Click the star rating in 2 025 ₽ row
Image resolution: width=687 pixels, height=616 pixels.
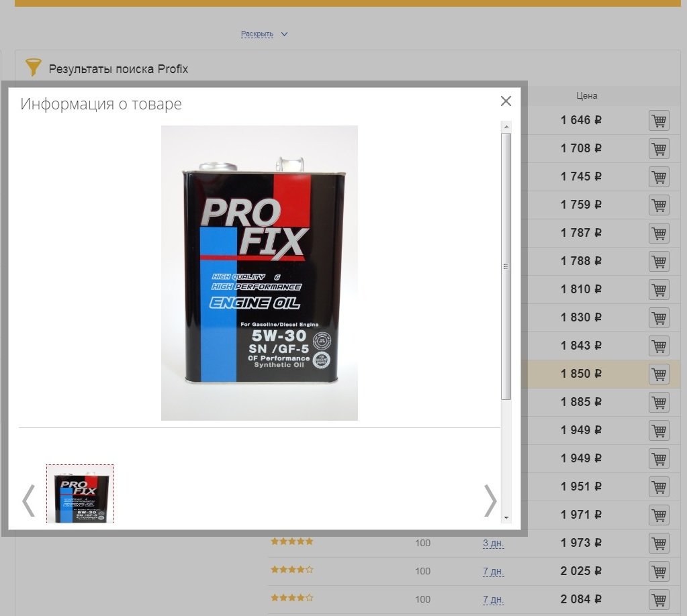pos(292,570)
